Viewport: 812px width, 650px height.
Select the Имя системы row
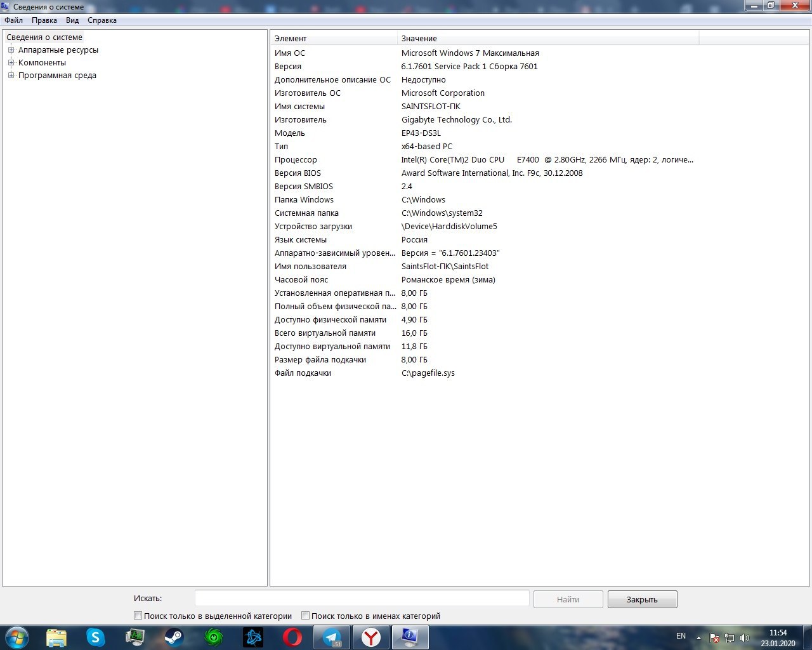tap(485, 106)
